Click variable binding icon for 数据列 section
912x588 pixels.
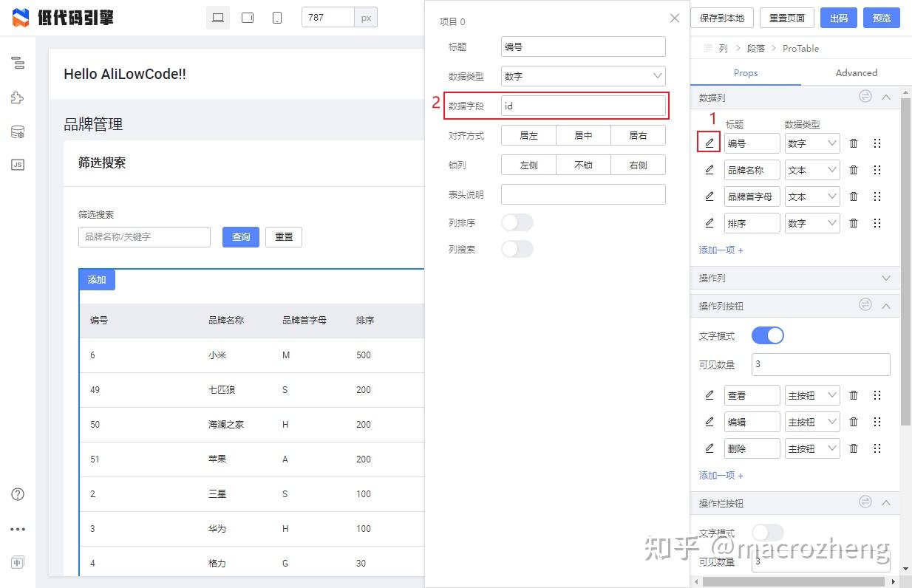coord(865,97)
